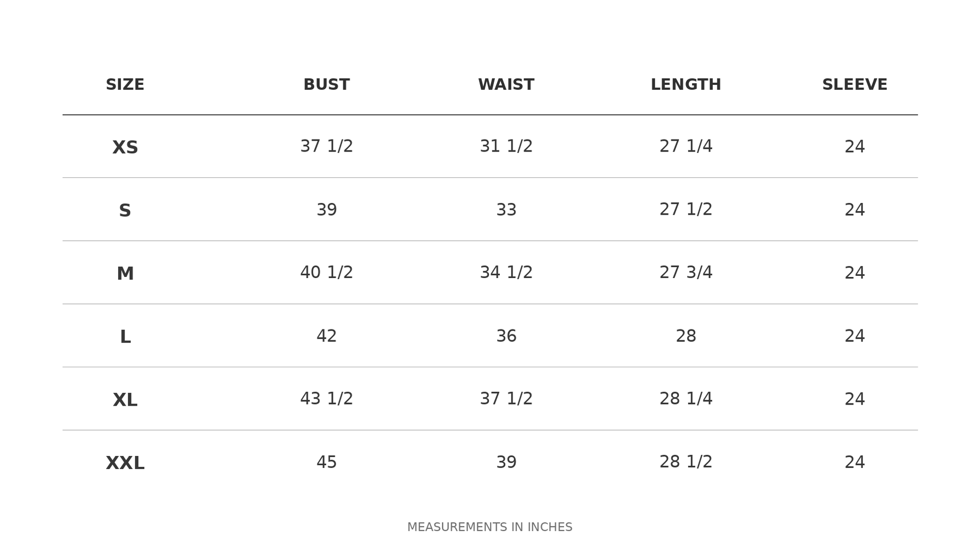Click the M waist value 34 1/2
Image resolution: width=980 pixels, height=555 pixels.
506,272
